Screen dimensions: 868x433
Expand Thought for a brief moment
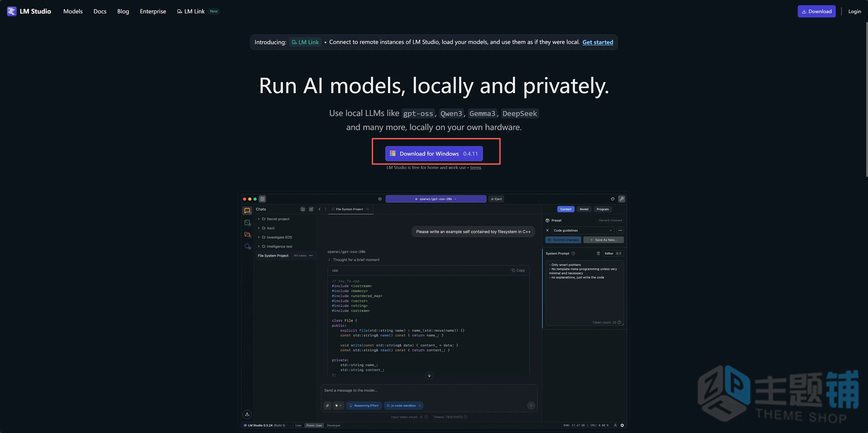coord(354,260)
